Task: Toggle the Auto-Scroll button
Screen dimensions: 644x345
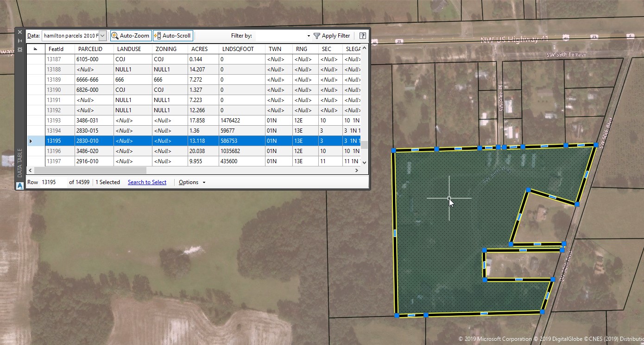Action: pyautogui.click(x=173, y=36)
